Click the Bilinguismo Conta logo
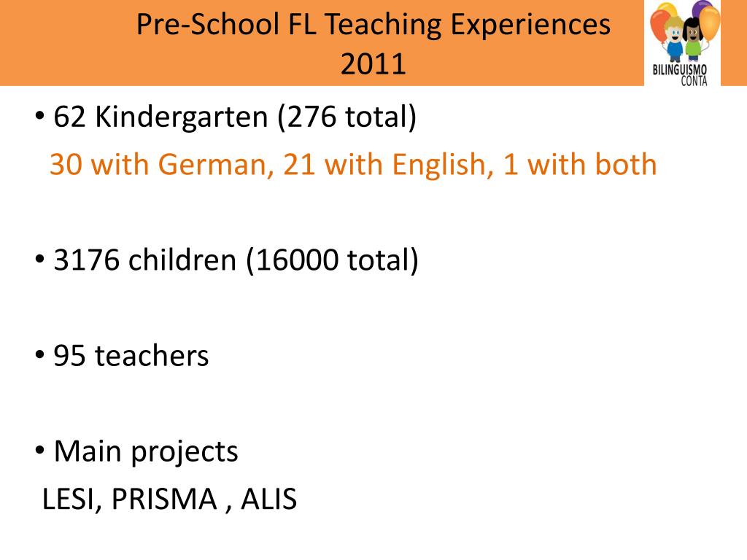The image size is (747, 560). click(x=682, y=43)
